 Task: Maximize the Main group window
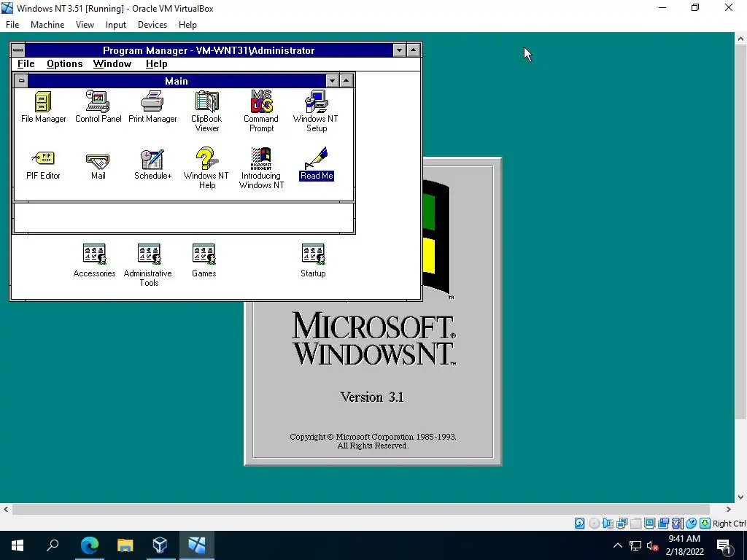pos(347,81)
